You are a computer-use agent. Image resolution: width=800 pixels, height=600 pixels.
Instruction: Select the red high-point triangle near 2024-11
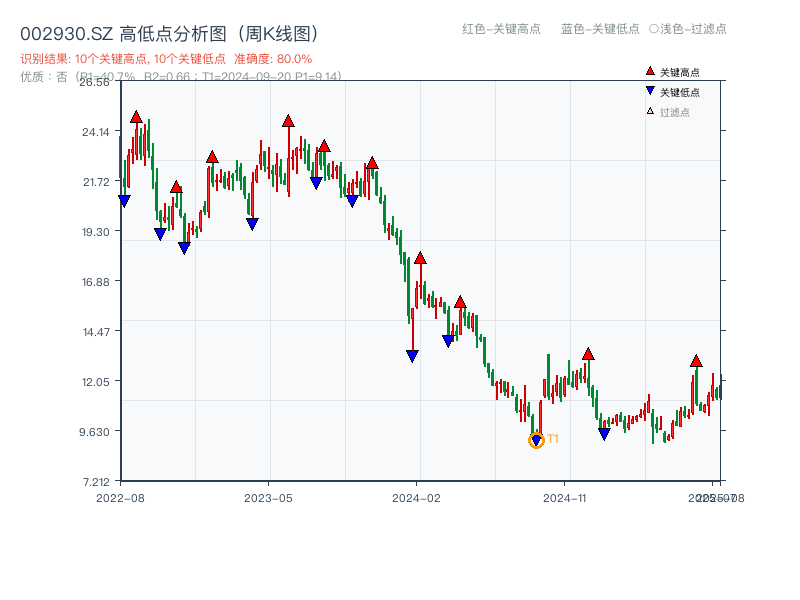coord(587,355)
